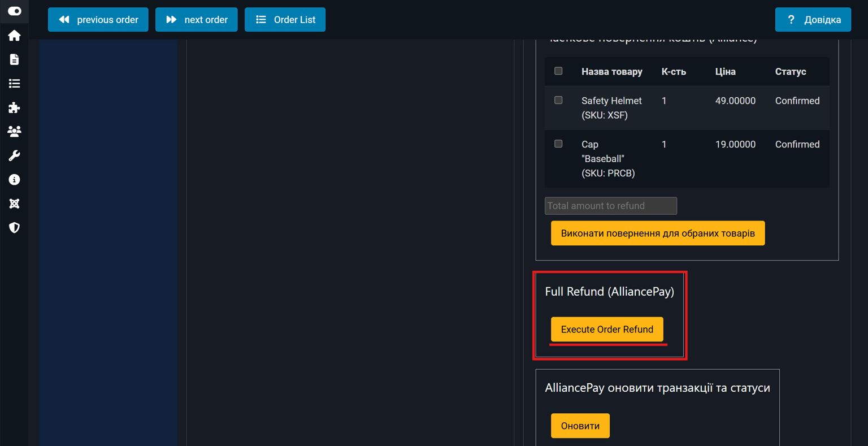Focus the Total amount to refund field

(x=610, y=206)
